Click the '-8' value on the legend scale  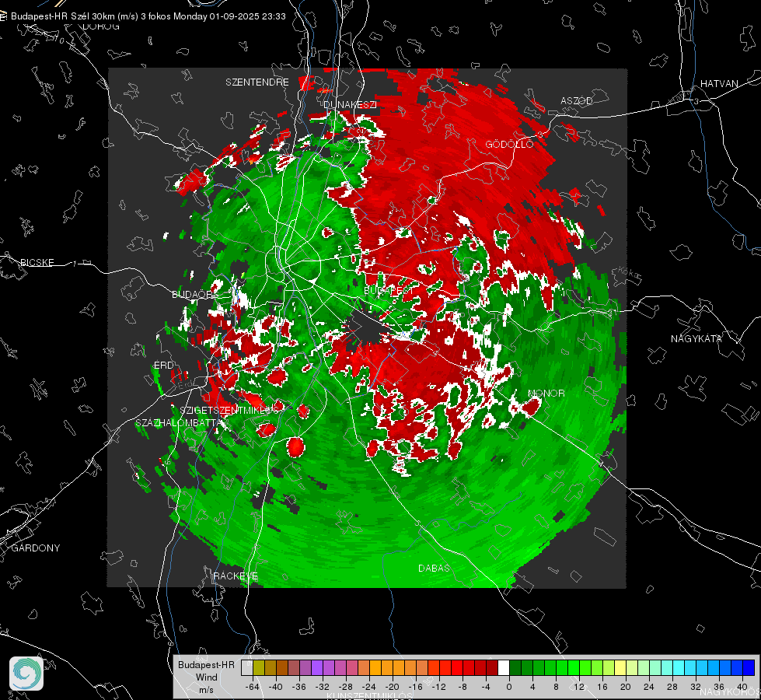pos(462,687)
